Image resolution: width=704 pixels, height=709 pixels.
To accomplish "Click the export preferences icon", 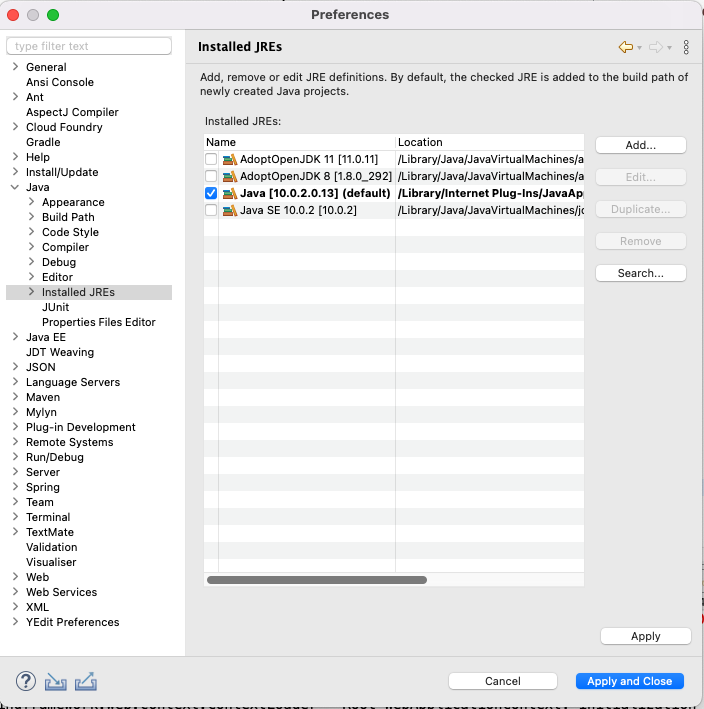I will [x=86, y=681].
